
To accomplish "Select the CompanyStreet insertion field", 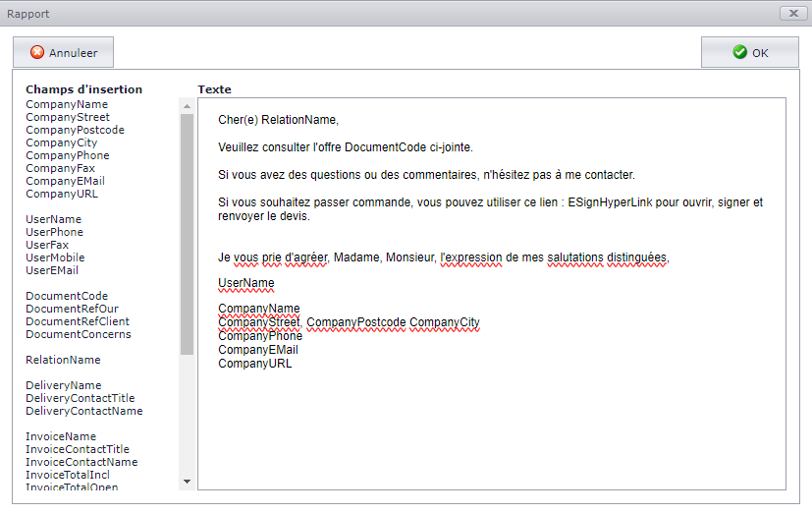I will click(x=68, y=117).
